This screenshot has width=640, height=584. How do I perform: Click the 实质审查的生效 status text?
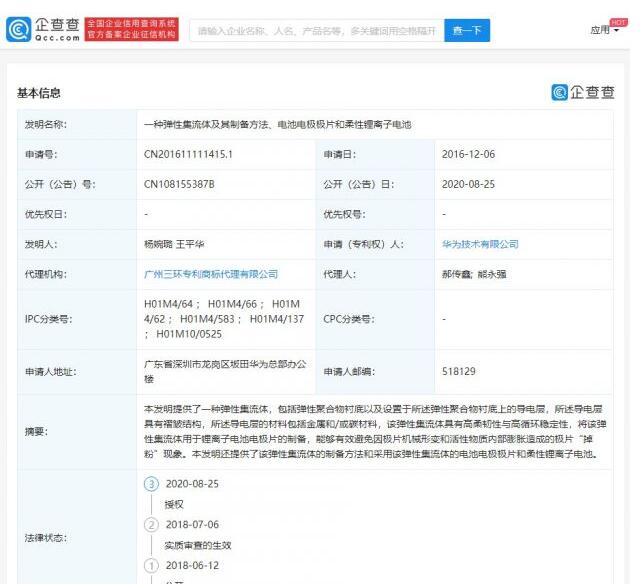(x=198, y=545)
